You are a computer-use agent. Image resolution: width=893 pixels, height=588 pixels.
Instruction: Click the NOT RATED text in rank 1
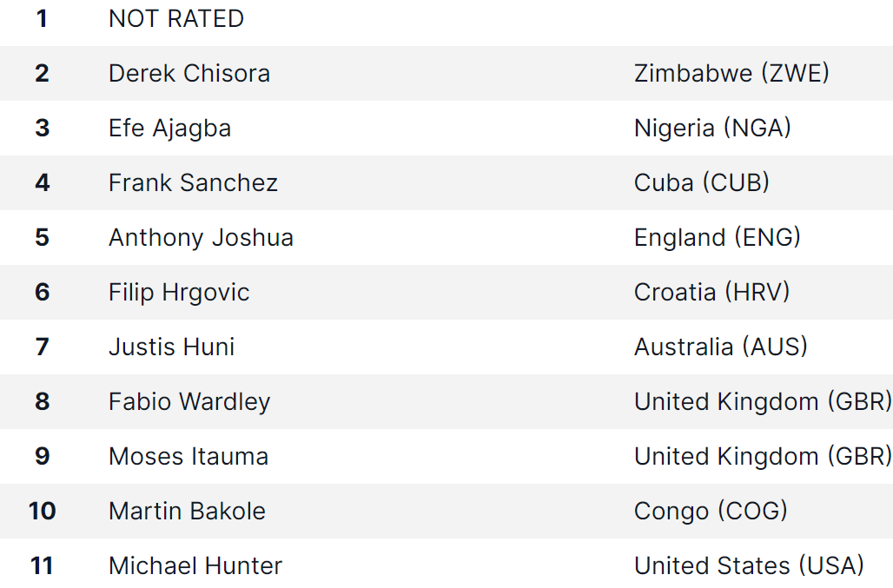tap(176, 19)
